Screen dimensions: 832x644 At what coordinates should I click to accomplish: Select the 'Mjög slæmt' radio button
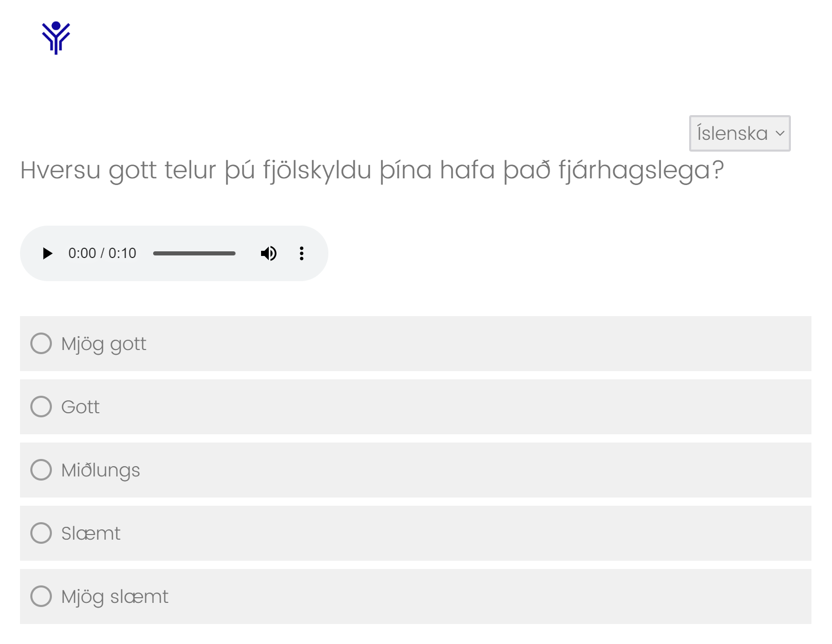point(41,596)
